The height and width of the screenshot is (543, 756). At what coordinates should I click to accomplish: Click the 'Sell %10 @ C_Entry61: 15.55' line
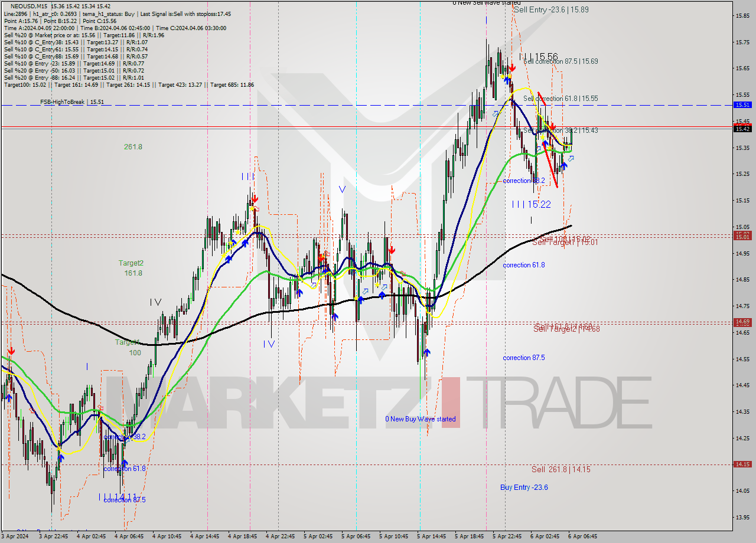click(x=76, y=49)
